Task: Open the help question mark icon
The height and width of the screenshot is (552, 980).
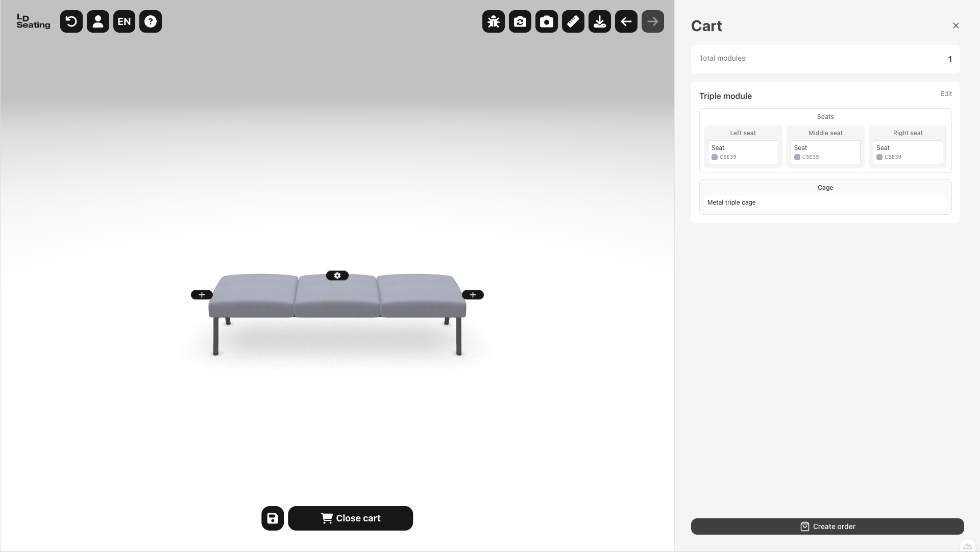Action: [151, 21]
